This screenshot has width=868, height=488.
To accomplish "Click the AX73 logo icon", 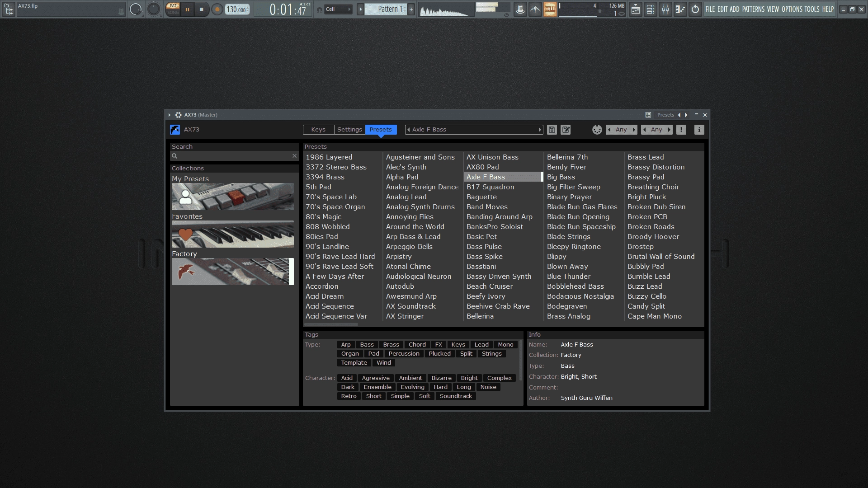I will [175, 130].
